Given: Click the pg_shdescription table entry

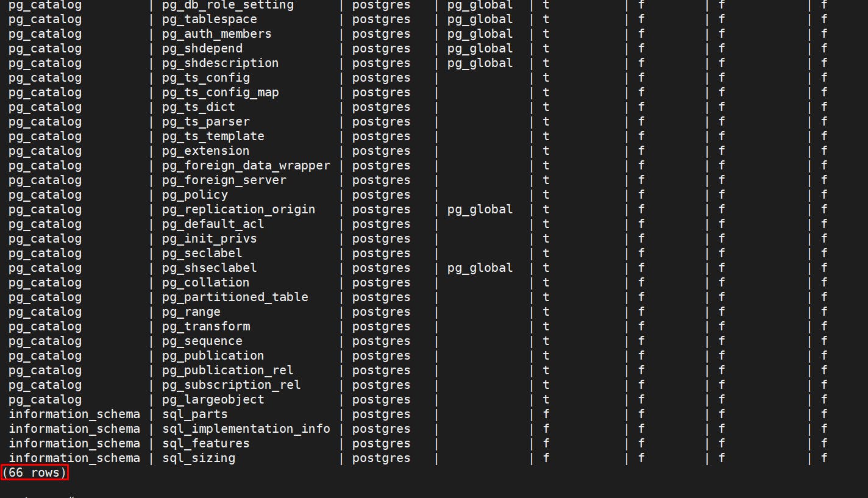Looking at the screenshot, I should point(220,63).
